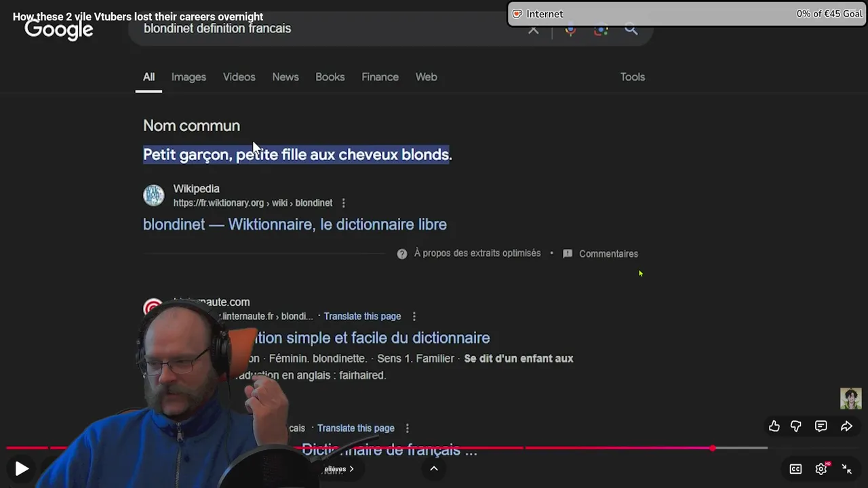Viewport: 868px width, 488px height.
Task: Switch to the News tab
Action: [285, 77]
